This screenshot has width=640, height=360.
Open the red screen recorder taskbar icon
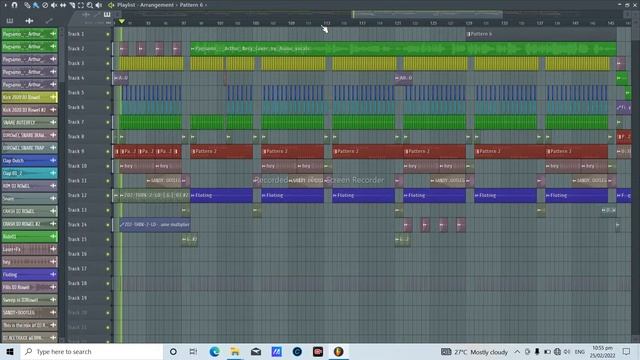(x=318, y=352)
